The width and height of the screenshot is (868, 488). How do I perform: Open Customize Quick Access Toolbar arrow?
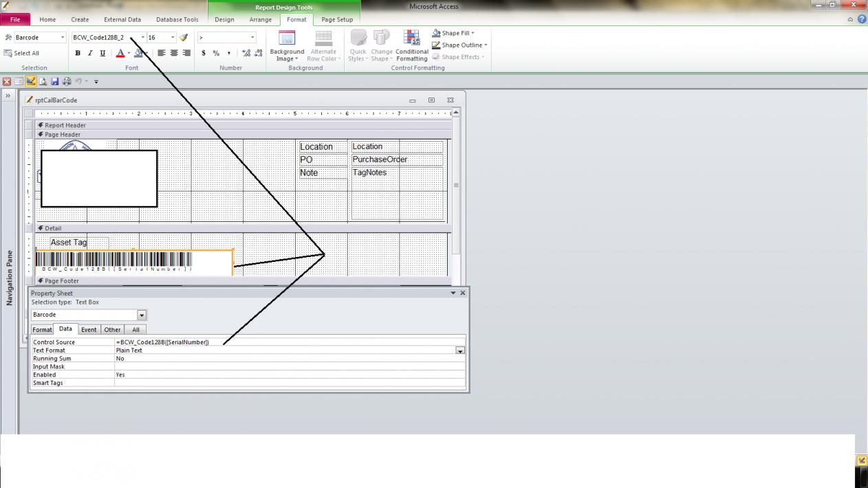point(96,81)
